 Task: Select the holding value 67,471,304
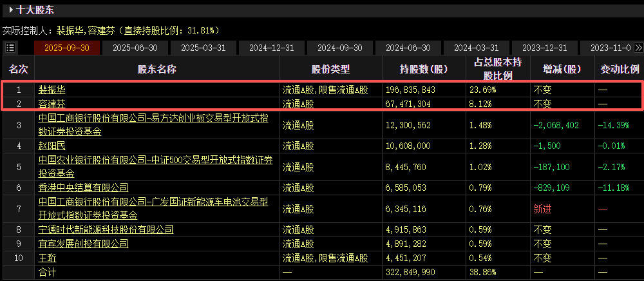tap(408, 104)
